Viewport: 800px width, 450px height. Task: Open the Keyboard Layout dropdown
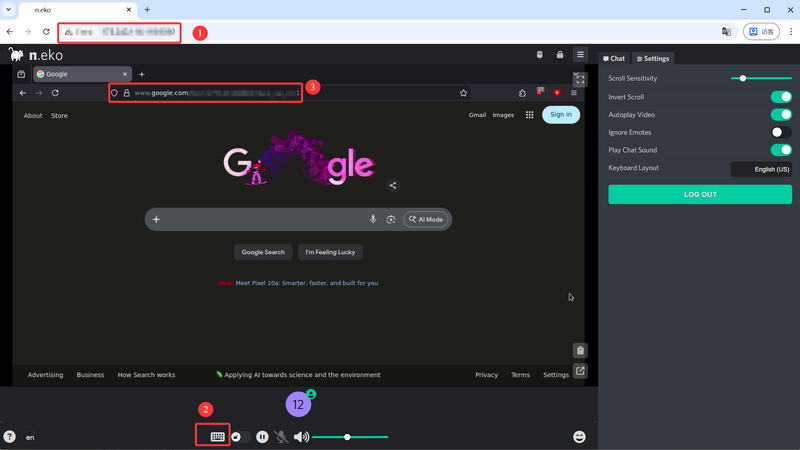point(761,169)
